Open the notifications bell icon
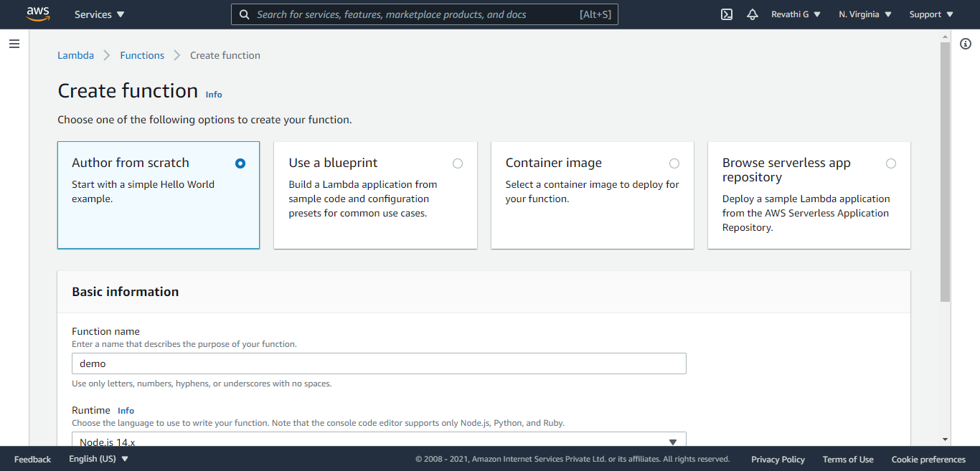The height and width of the screenshot is (471, 980). (x=752, y=14)
